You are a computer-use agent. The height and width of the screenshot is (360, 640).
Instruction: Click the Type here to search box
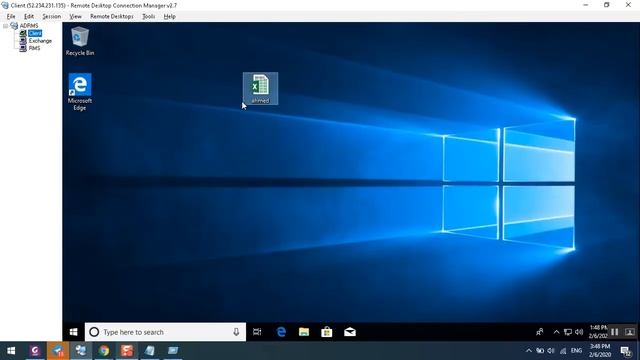(x=165, y=332)
